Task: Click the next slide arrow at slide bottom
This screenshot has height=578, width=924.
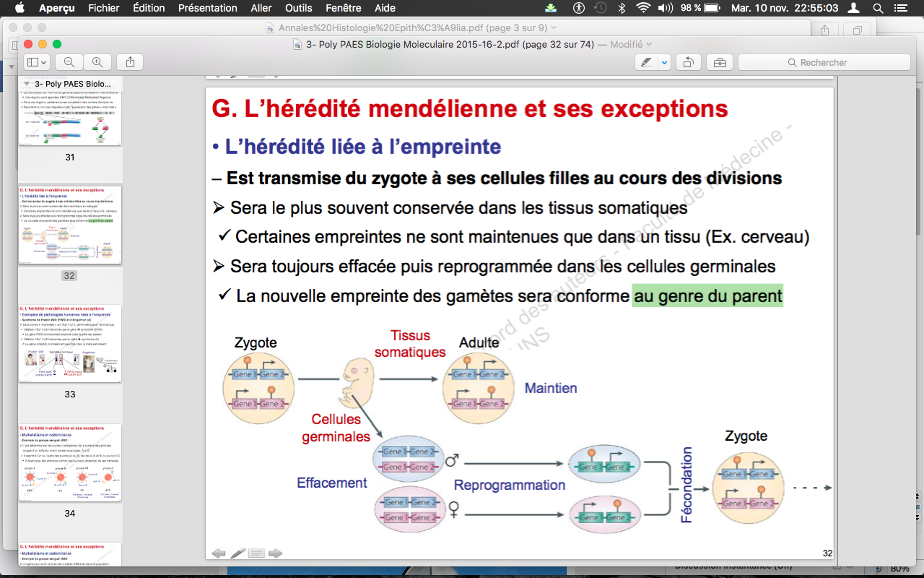Action: (x=275, y=553)
